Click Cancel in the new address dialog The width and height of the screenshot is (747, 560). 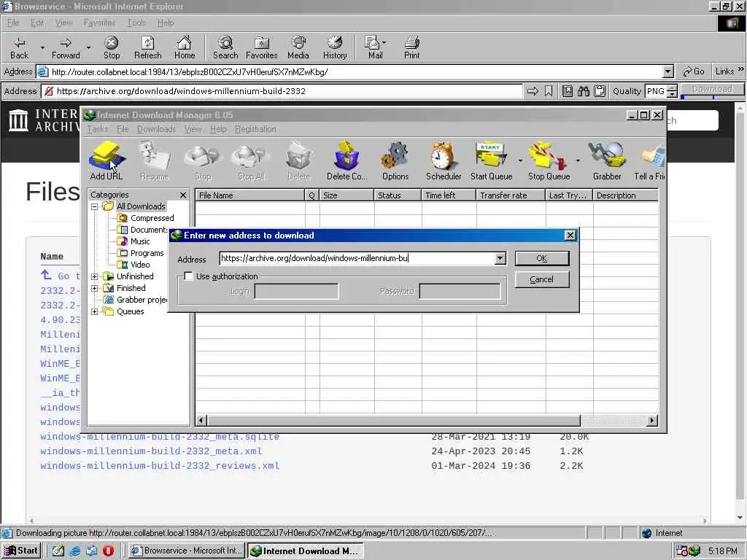click(542, 279)
